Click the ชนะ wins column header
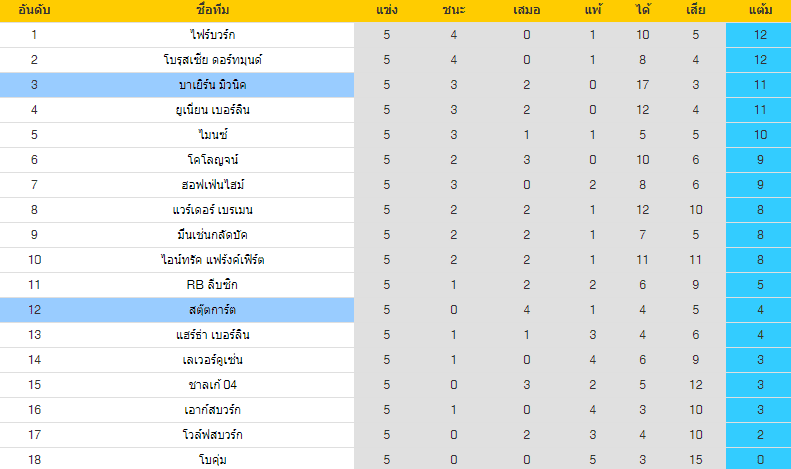This screenshot has width=791, height=469. point(454,10)
